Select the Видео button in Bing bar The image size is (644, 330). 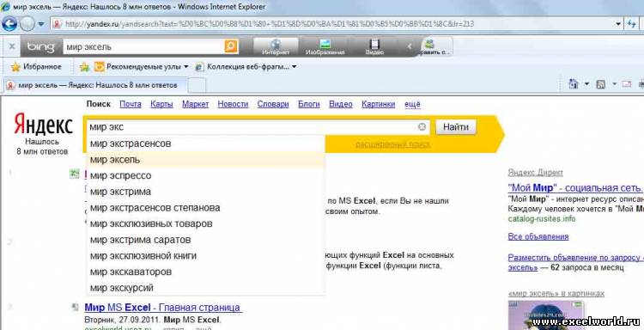coord(374,47)
